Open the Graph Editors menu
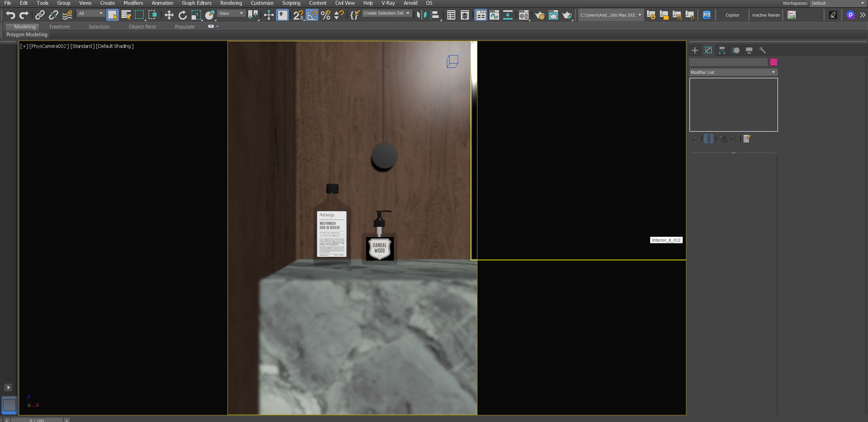 [x=197, y=3]
